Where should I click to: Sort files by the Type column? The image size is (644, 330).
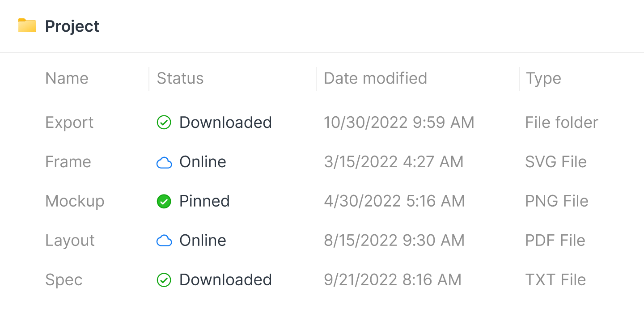[x=543, y=78]
